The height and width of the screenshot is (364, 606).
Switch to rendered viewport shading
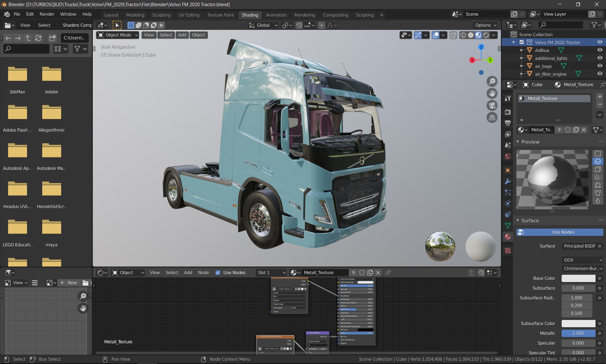click(x=486, y=35)
